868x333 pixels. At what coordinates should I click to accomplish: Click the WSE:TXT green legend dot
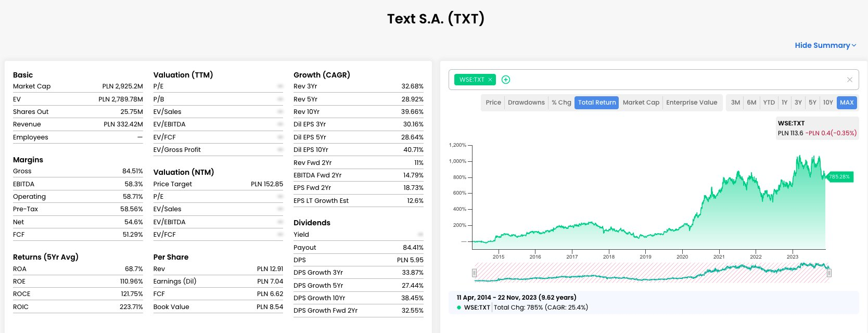click(459, 308)
